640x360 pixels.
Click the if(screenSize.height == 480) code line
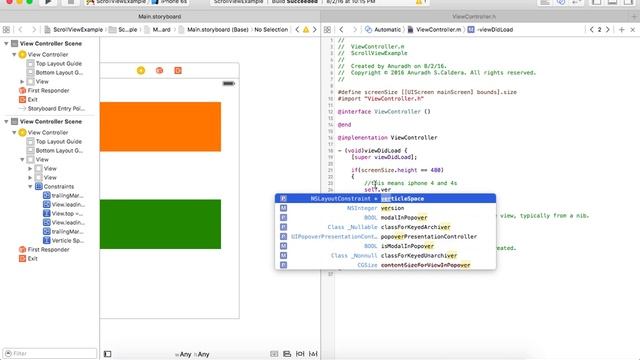pos(397,170)
